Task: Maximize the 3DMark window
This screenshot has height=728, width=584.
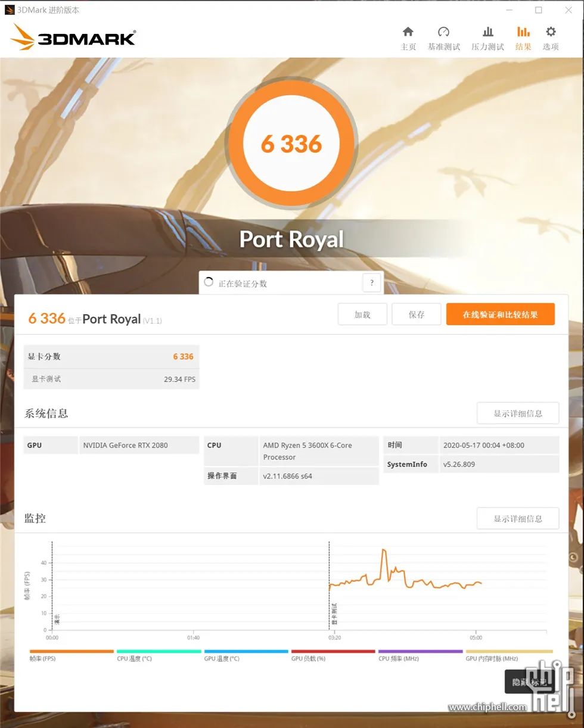Action: [539, 10]
